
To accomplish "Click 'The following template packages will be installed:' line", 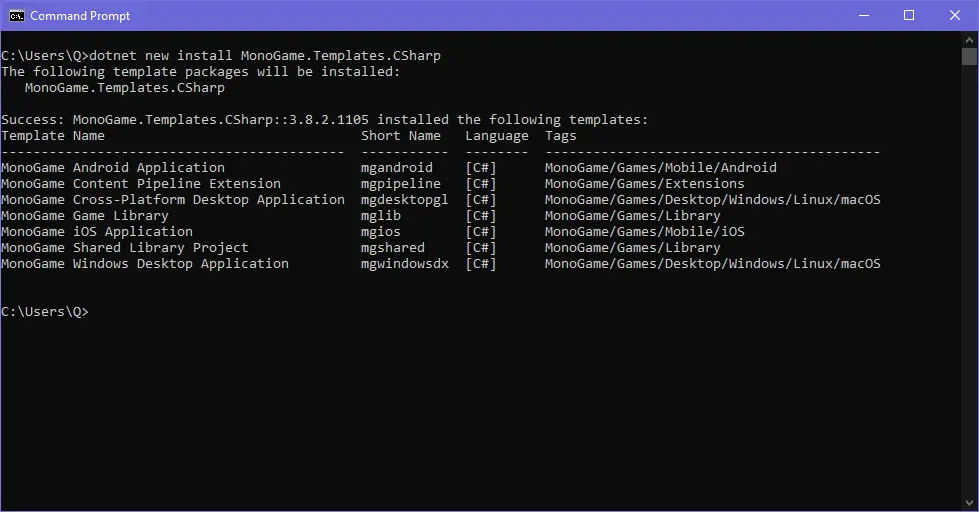I will pyautogui.click(x=200, y=72).
